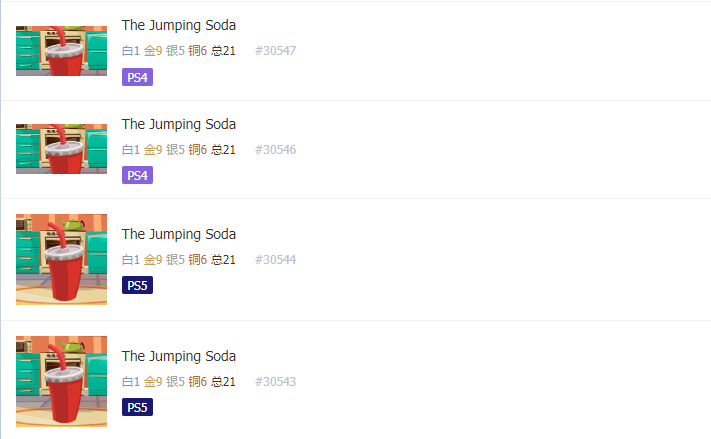Click The Jumping Soda title above #30543
This screenshot has width=711, height=439.
[x=179, y=356]
